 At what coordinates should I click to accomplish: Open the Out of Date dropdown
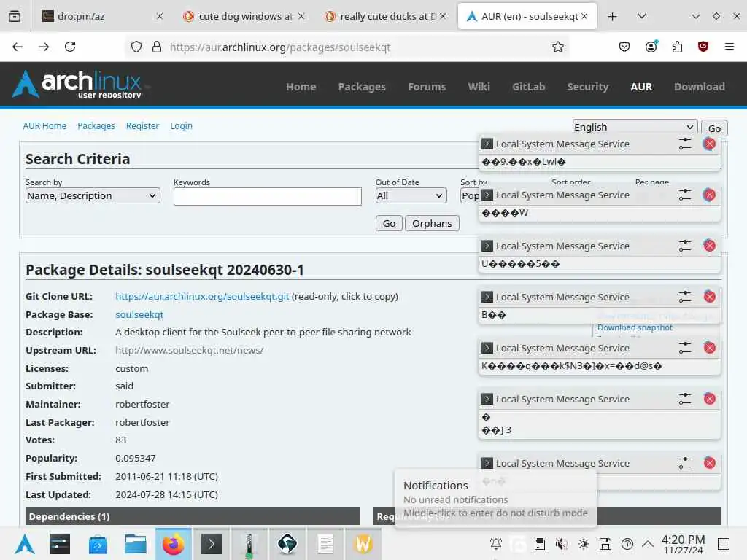point(411,195)
